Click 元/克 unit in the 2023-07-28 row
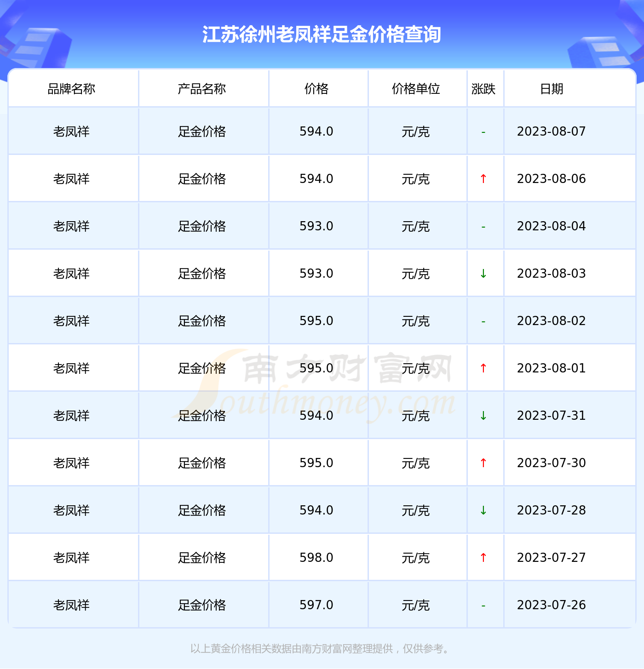This screenshot has height=669, width=644. (416, 511)
